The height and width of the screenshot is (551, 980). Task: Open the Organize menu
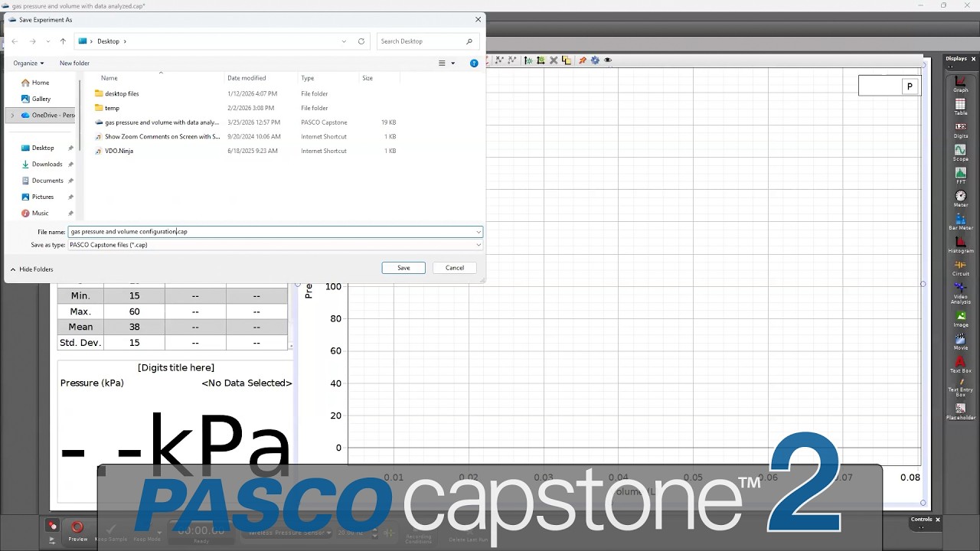pos(28,63)
